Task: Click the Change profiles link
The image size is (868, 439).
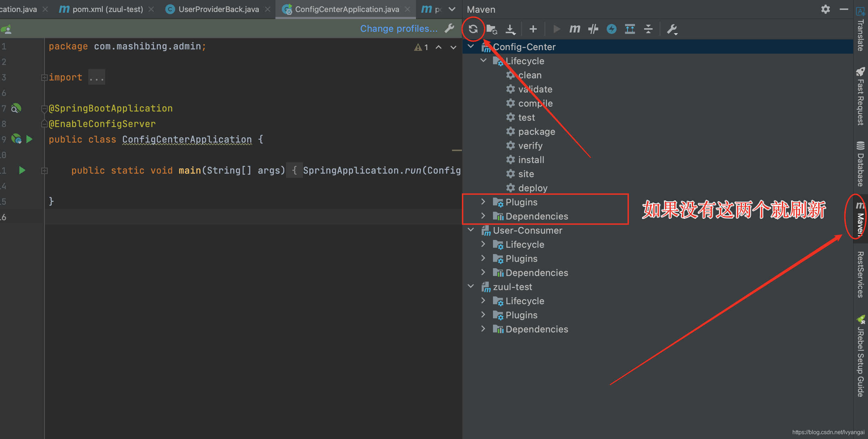Action: pos(398,29)
